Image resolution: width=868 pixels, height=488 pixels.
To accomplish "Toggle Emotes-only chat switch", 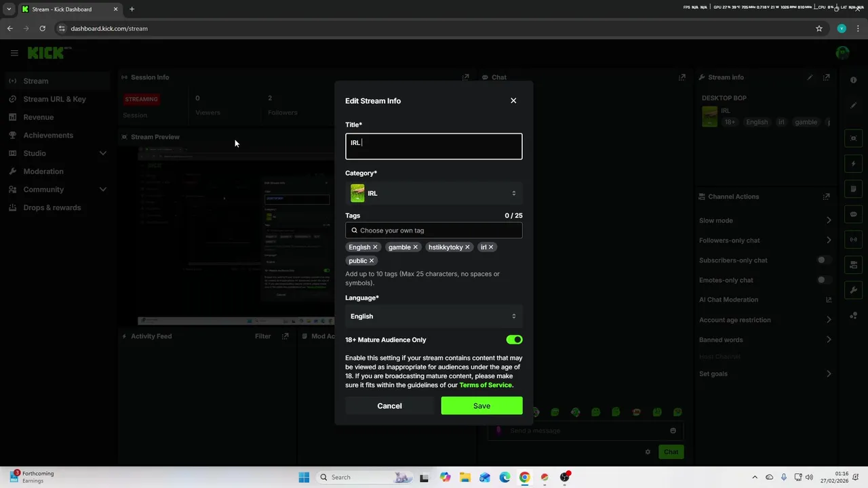I will point(824,280).
